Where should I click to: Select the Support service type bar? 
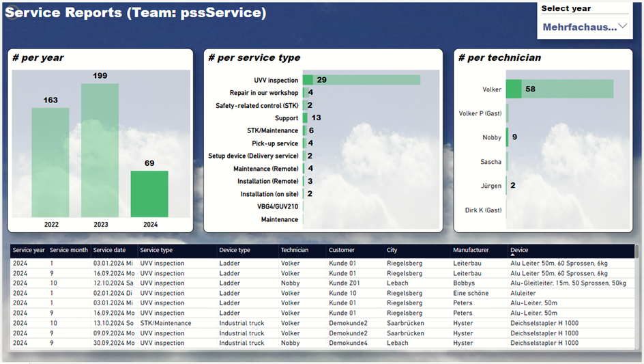[x=306, y=118]
